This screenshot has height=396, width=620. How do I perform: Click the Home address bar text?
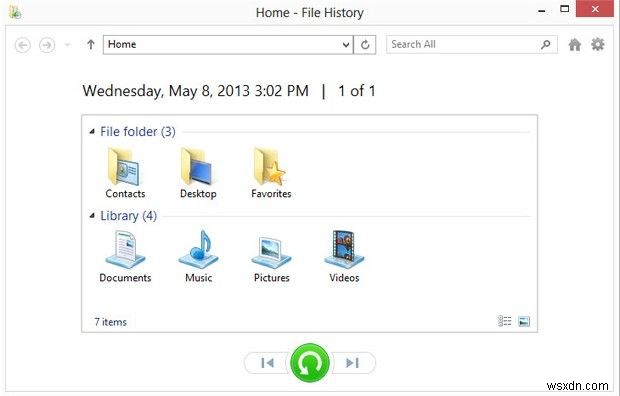click(122, 44)
